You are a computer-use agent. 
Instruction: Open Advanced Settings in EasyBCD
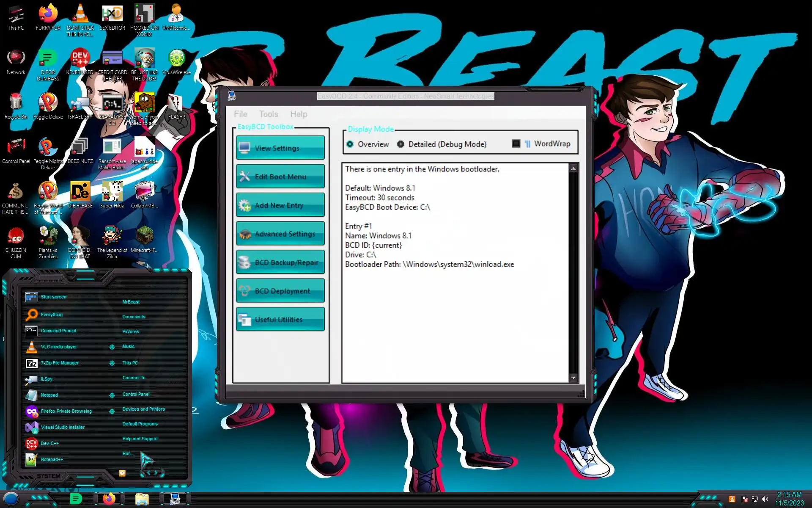point(280,234)
